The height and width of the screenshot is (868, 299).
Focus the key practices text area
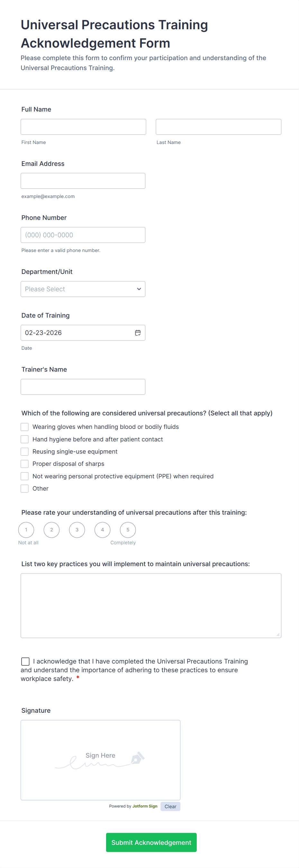tap(151, 606)
